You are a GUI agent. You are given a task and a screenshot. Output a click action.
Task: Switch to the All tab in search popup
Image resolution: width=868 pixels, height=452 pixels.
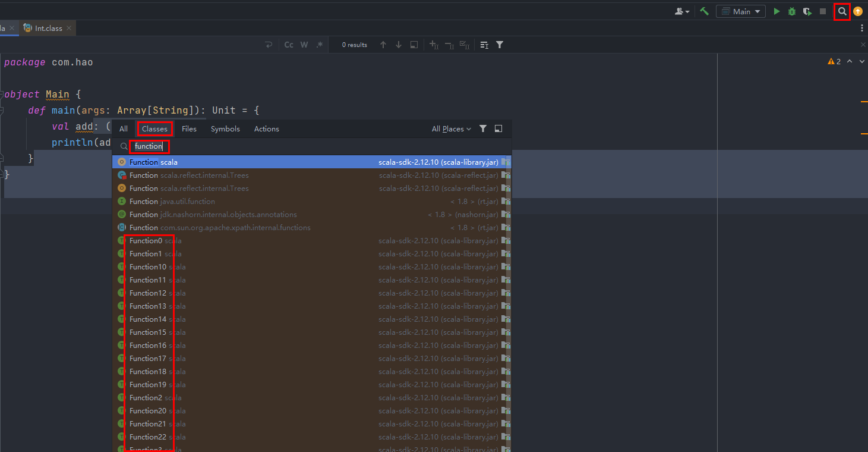pos(124,129)
